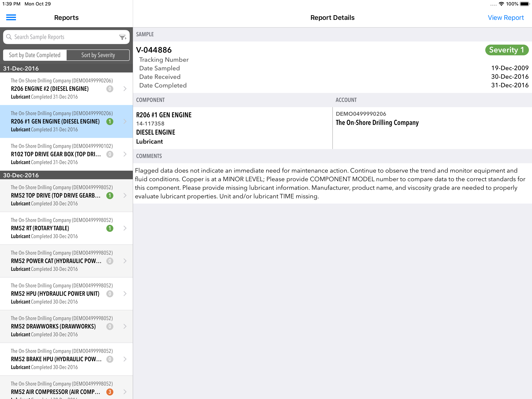Select DIESEL ENGINE component type
The height and width of the screenshot is (399, 532).
156,132
